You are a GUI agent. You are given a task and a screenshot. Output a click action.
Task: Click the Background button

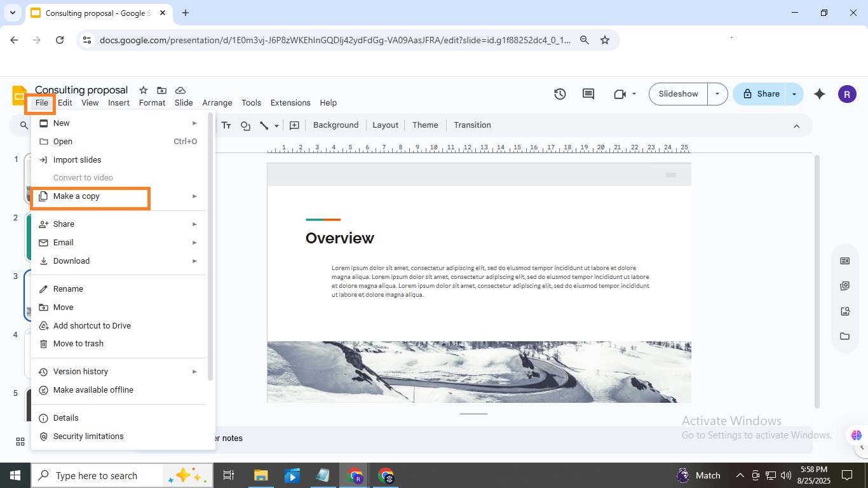[336, 125]
